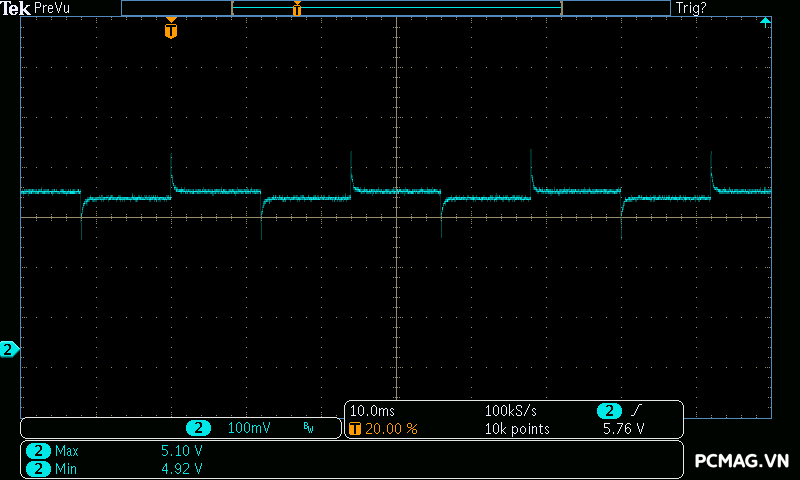Click the 100kS/s sample rate readout
Screen dimensions: 800x480
(x=512, y=411)
